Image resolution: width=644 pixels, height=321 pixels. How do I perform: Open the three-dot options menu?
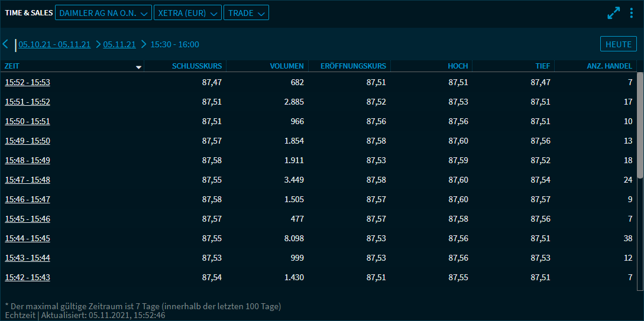click(632, 13)
